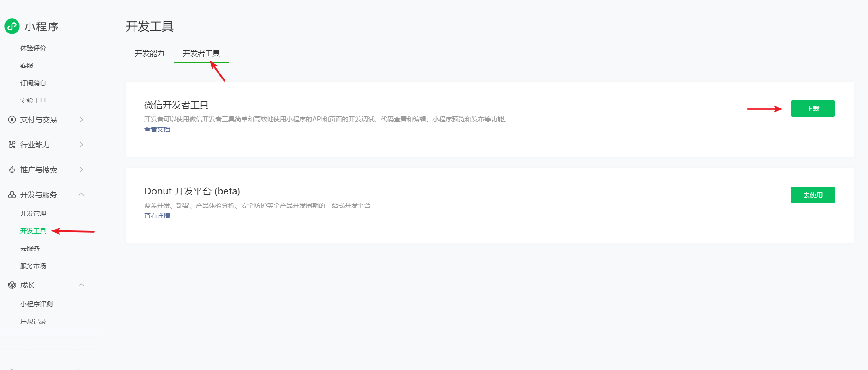Click the 去使用 button for Donut
The image size is (868, 370).
(x=813, y=195)
